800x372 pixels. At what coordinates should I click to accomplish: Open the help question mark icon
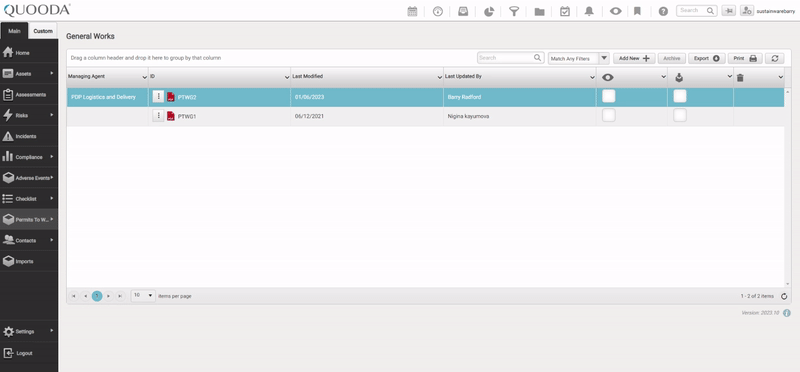pyautogui.click(x=663, y=11)
